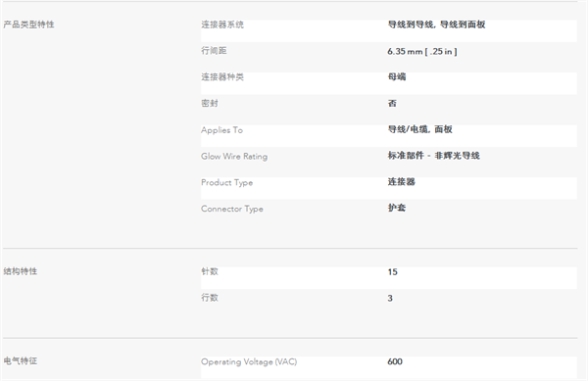Select the 电气特征 section heading

(21, 360)
